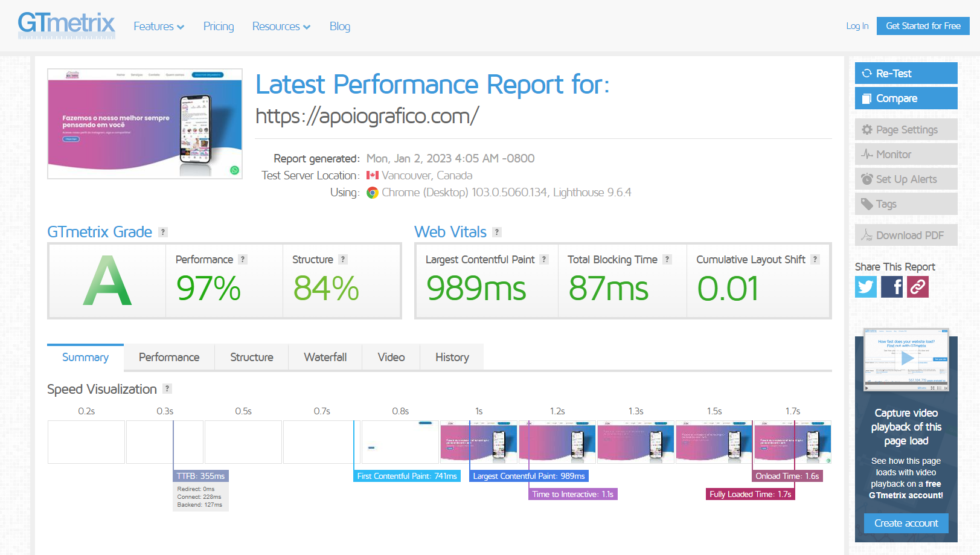Show Largest Contentful Paint help icon
Screen dimensions: 980x555
point(544,259)
